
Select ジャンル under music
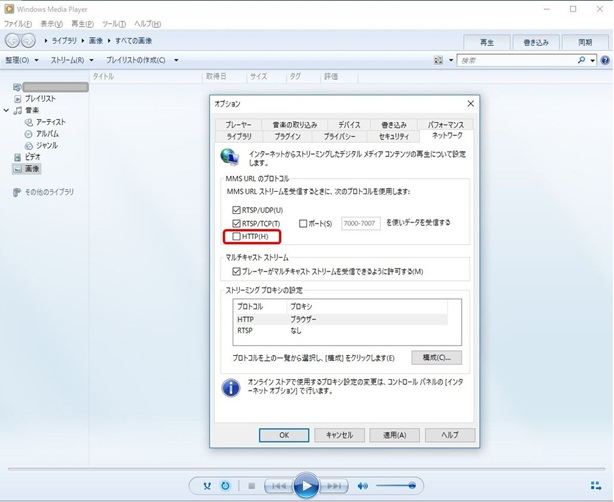click(x=47, y=146)
